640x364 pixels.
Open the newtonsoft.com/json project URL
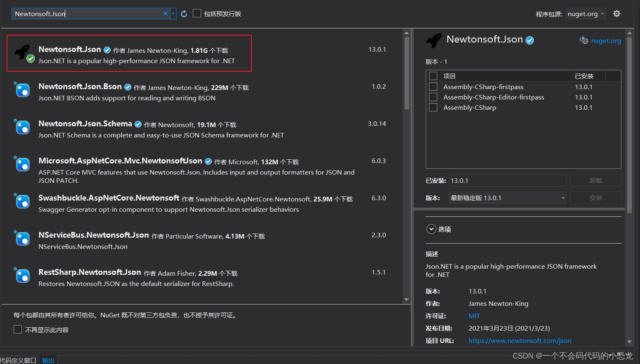(520, 340)
